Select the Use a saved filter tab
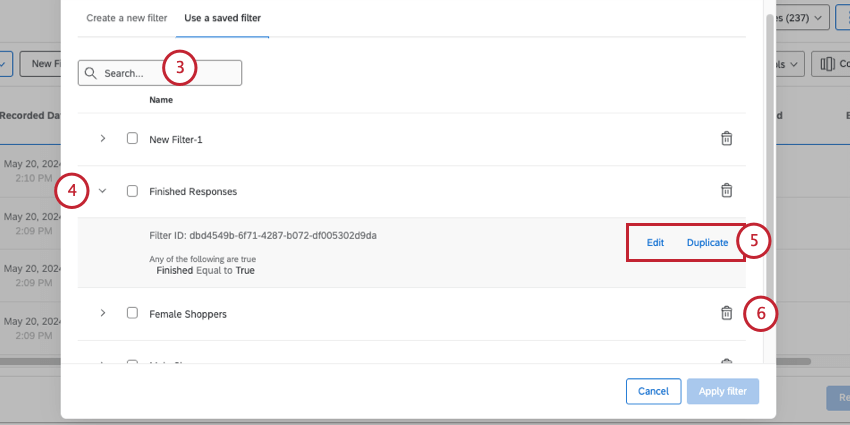This screenshot has height=425, width=850. tap(222, 18)
